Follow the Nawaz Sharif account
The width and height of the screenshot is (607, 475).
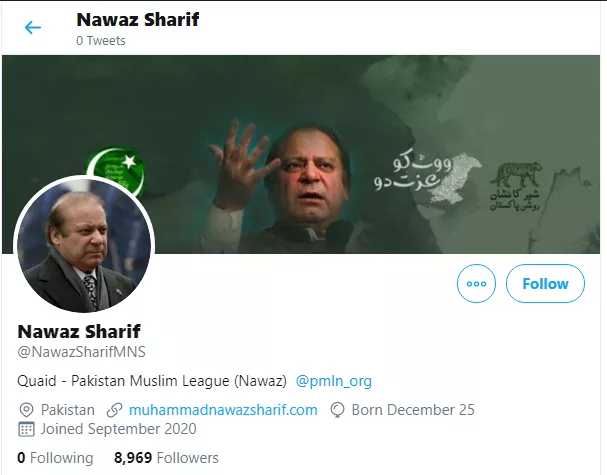click(x=545, y=283)
